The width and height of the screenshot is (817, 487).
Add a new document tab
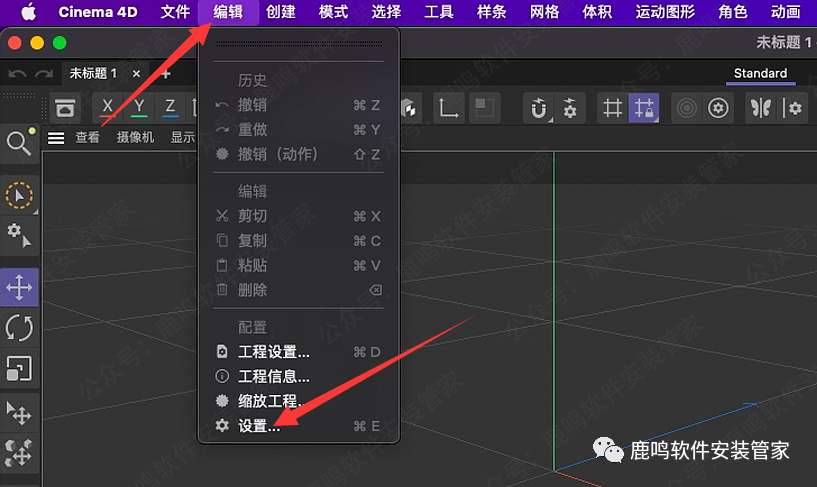[166, 74]
